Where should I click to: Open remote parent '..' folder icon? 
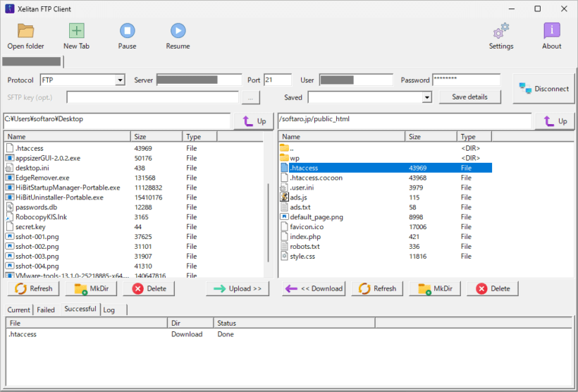pos(284,148)
